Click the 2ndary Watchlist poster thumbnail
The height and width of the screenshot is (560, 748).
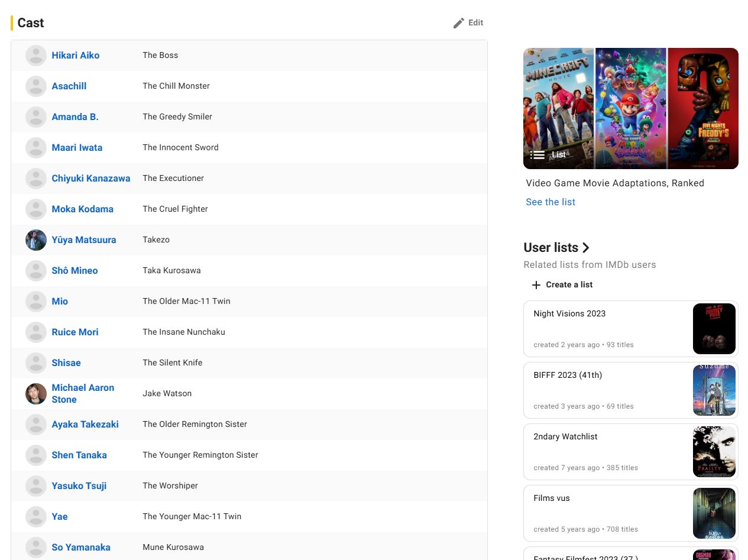tap(714, 452)
